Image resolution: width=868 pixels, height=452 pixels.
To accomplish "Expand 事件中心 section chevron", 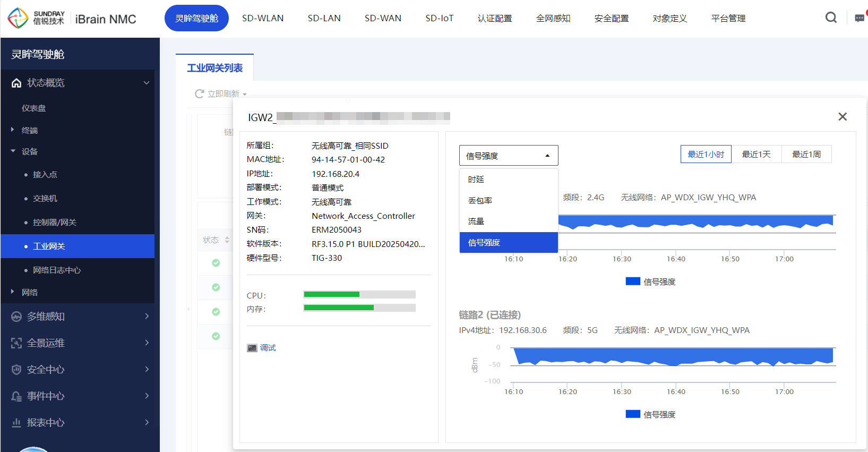I will [x=147, y=396].
